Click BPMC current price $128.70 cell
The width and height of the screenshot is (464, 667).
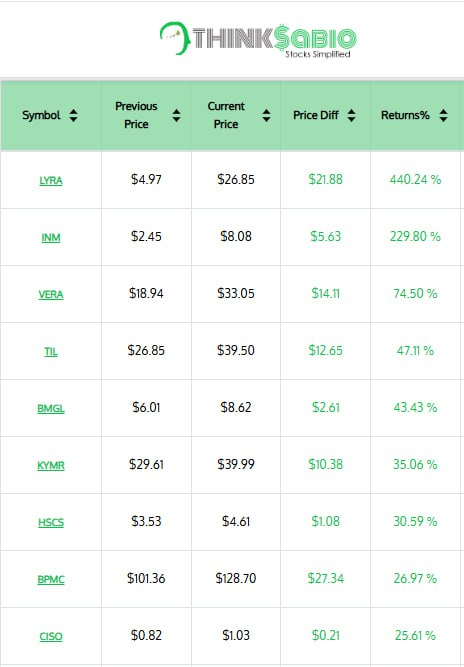click(236, 579)
